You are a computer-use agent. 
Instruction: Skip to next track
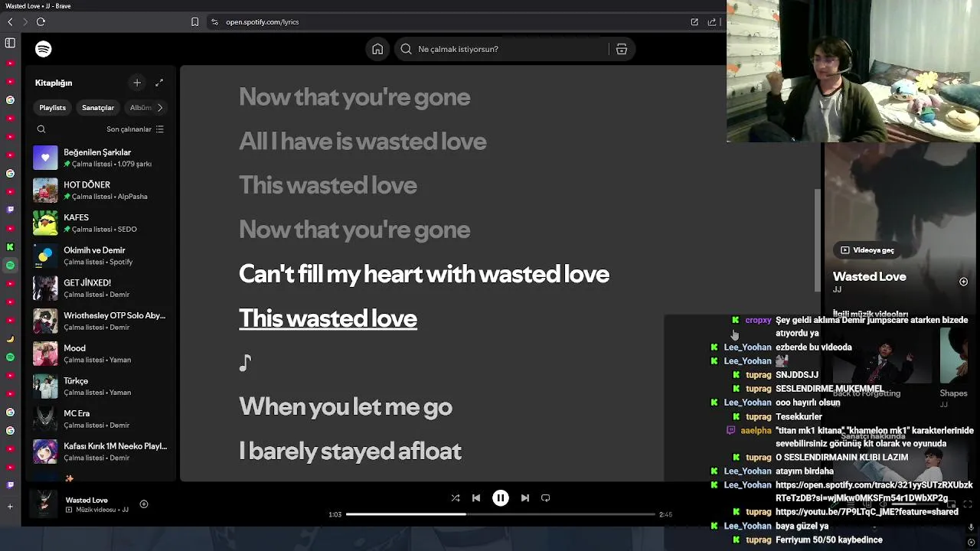pos(525,498)
